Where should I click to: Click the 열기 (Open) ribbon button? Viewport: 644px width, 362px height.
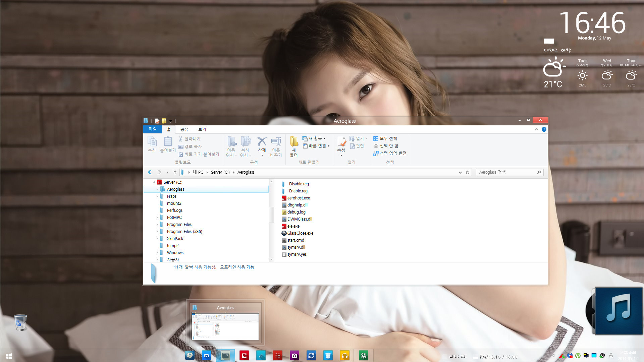tap(359, 138)
